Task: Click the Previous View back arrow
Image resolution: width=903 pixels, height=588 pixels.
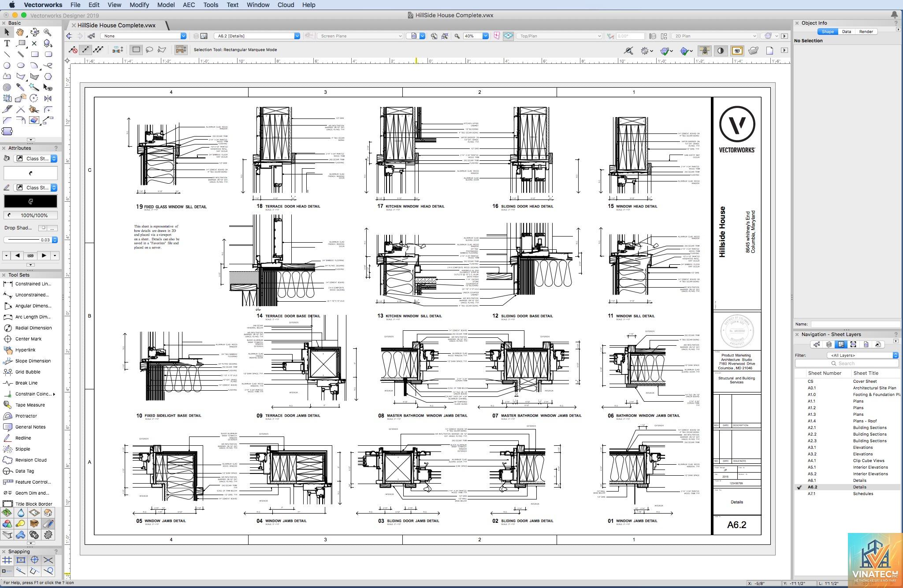Action: click(69, 36)
